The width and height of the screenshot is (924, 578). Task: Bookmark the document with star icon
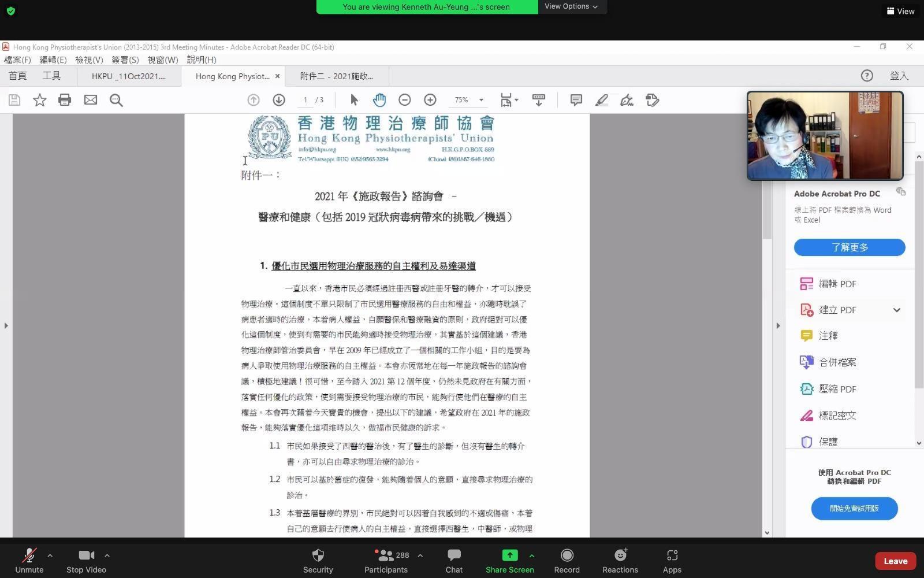[x=39, y=100]
